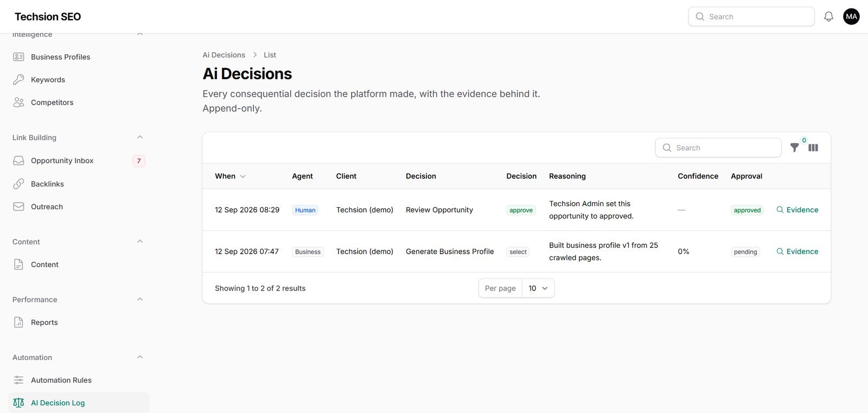The width and height of the screenshot is (868, 413).
Task: Click the 7 badge on Opportunity Inbox
Action: (x=139, y=161)
